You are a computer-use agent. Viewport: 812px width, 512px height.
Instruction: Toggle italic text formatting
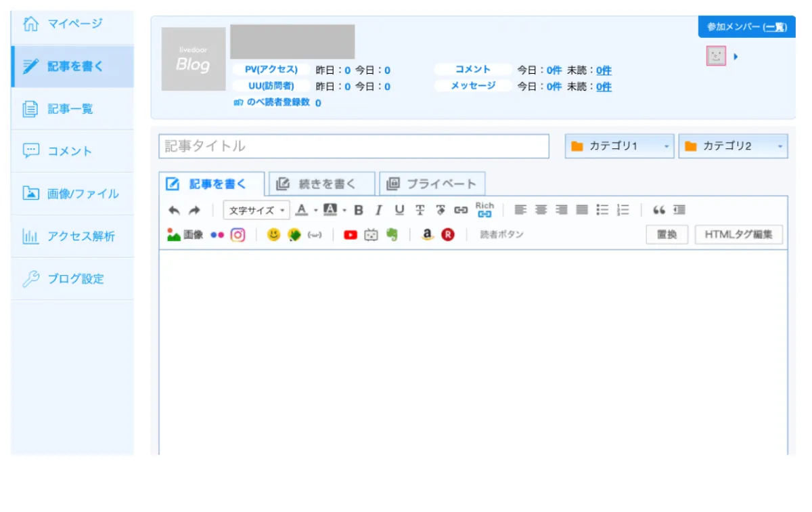click(378, 211)
